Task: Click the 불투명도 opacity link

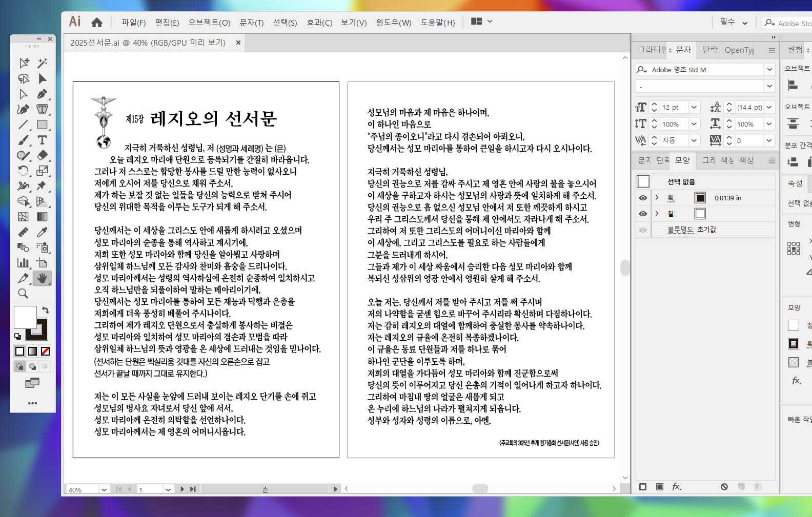Action: coord(680,230)
